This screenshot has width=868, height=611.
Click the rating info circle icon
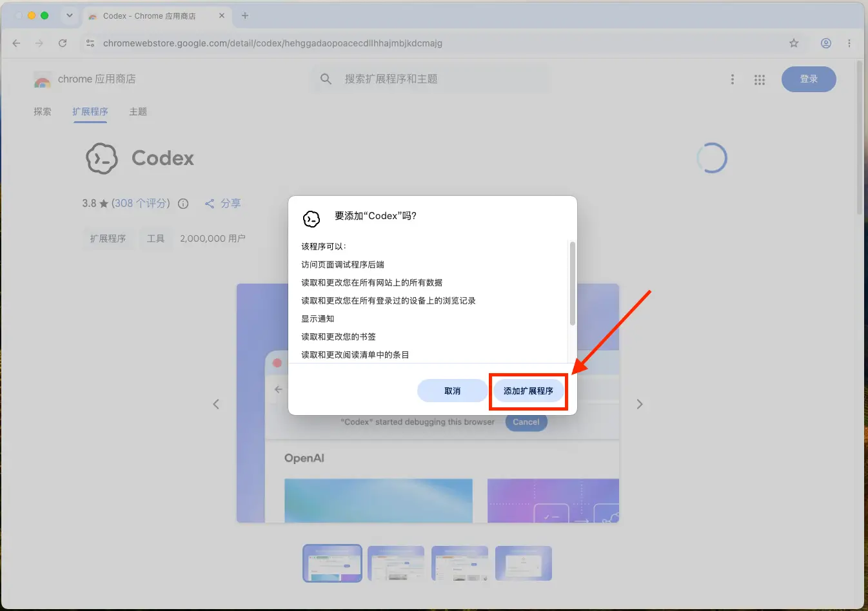click(183, 204)
